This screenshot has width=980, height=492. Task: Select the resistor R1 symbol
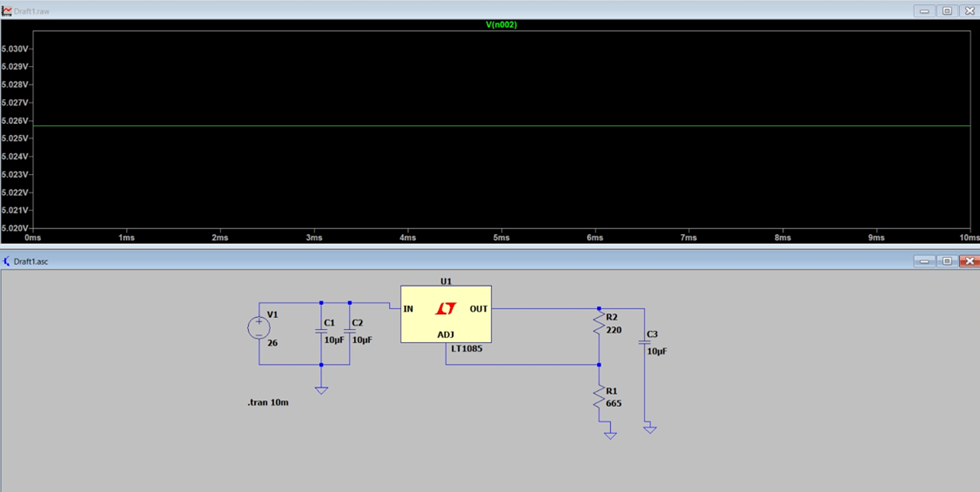(x=598, y=398)
